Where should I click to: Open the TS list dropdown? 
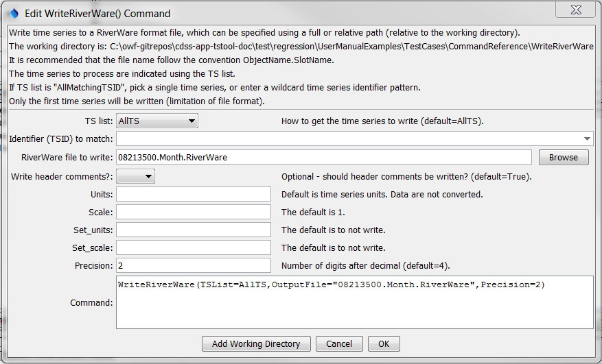click(157, 121)
